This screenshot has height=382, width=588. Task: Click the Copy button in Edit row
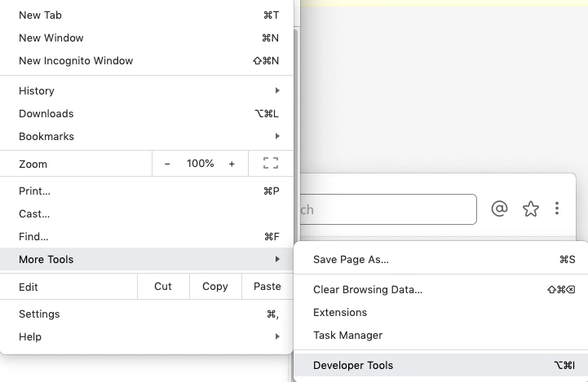tap(215, 287)
